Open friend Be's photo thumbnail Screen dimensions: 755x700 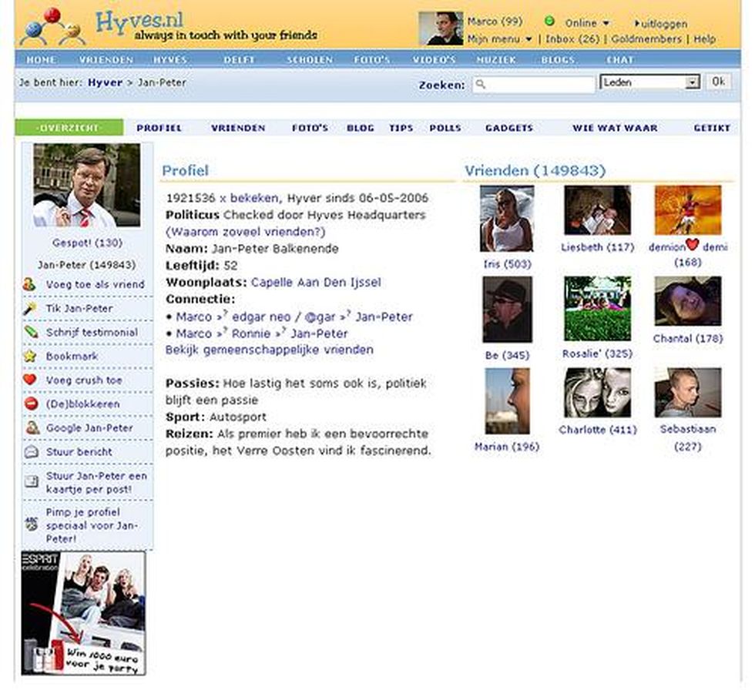(x=507, y=310)
